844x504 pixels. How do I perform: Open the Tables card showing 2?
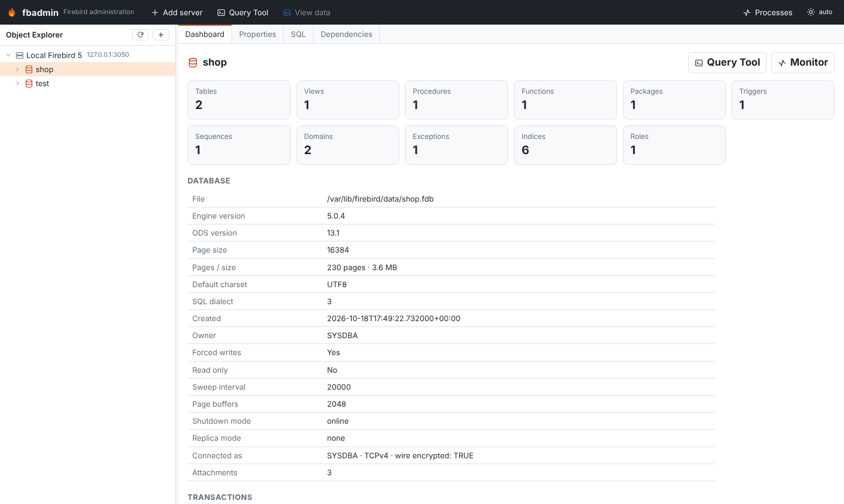pyautogui.click(x=239, y=100)
